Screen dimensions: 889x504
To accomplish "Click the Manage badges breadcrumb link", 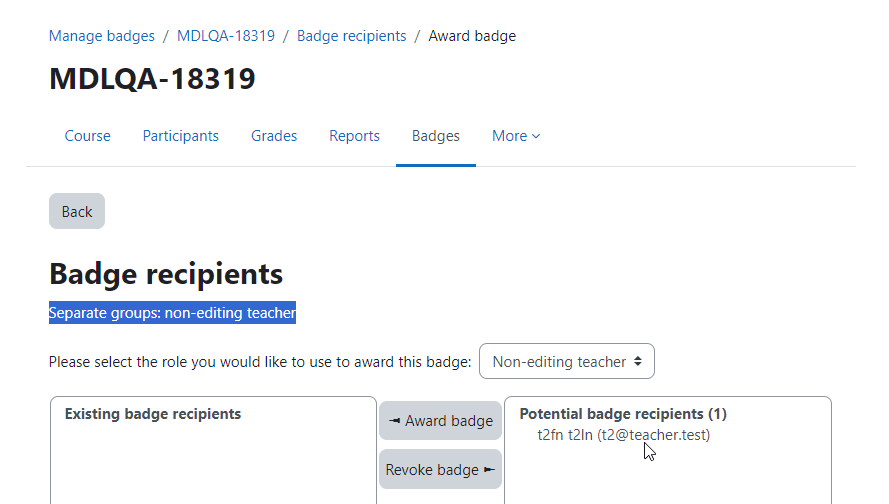I will (101, 36).
